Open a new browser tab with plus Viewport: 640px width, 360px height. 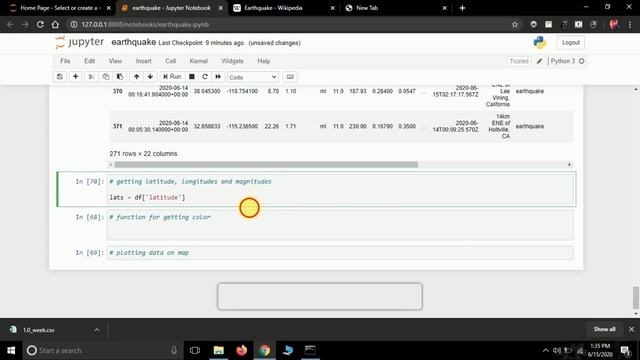(x=462, y=8)
